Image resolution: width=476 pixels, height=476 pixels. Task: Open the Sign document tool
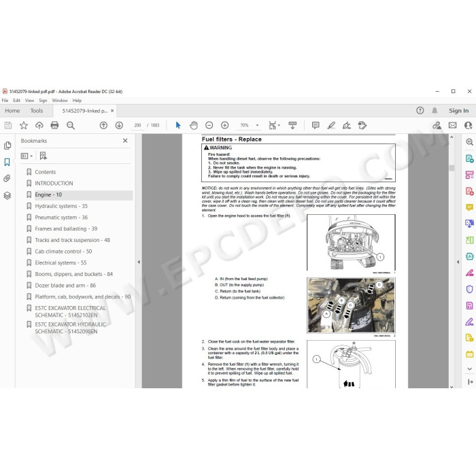coord(347,125)
